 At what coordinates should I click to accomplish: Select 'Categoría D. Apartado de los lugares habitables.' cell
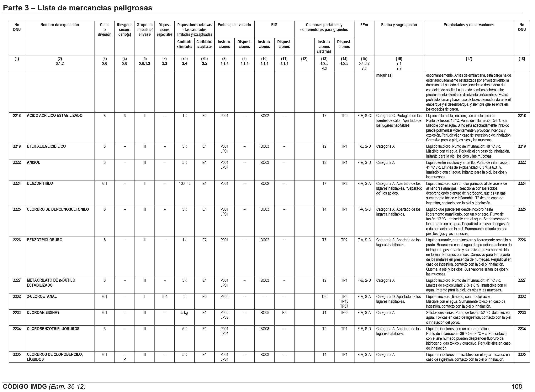[398, 299]
